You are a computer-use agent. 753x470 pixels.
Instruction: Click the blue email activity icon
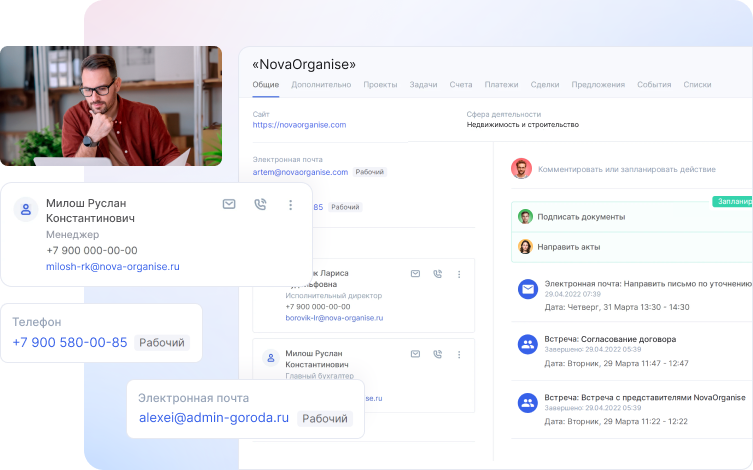[527, 289]
